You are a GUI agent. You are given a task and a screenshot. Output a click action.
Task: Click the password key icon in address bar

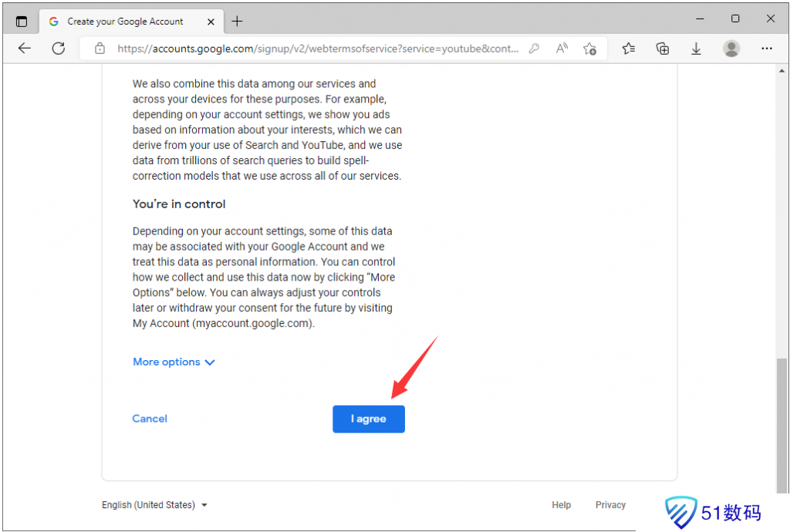click(534, 49)
